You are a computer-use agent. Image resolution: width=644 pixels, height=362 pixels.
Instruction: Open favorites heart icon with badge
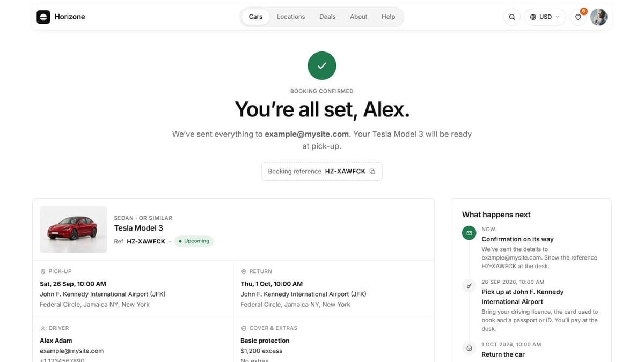pyautogui.click(x=578, y=17)
